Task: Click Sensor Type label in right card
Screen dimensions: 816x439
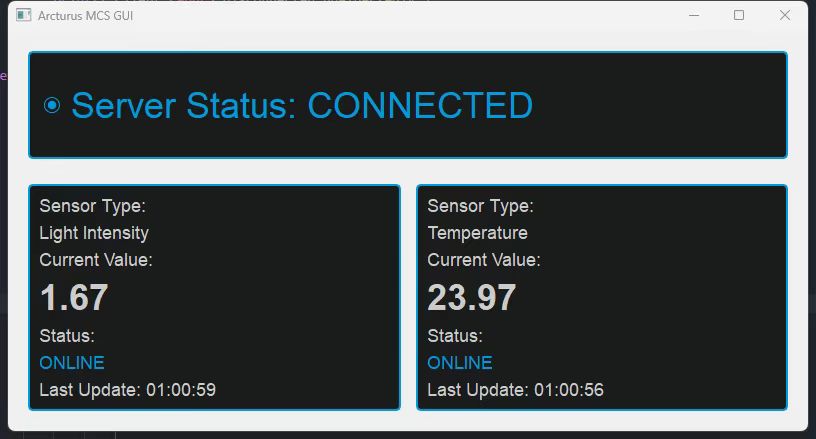Action: (481, 206)
